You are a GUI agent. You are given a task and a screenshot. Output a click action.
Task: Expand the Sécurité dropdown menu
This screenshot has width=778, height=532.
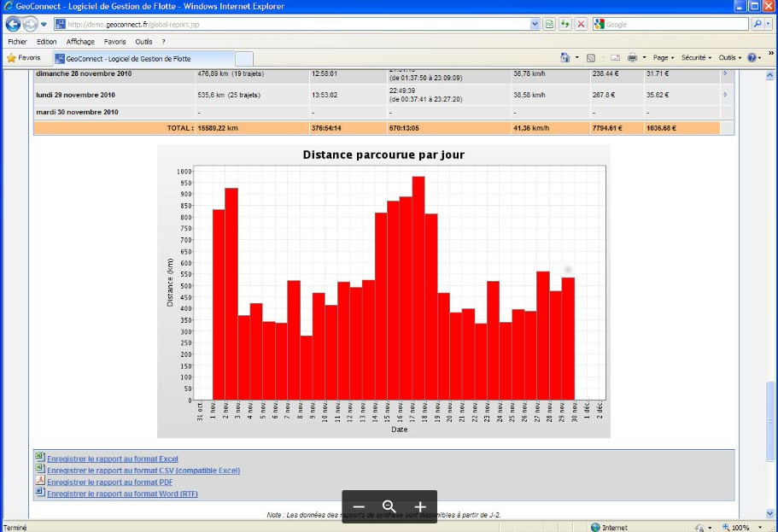point(696,57)
